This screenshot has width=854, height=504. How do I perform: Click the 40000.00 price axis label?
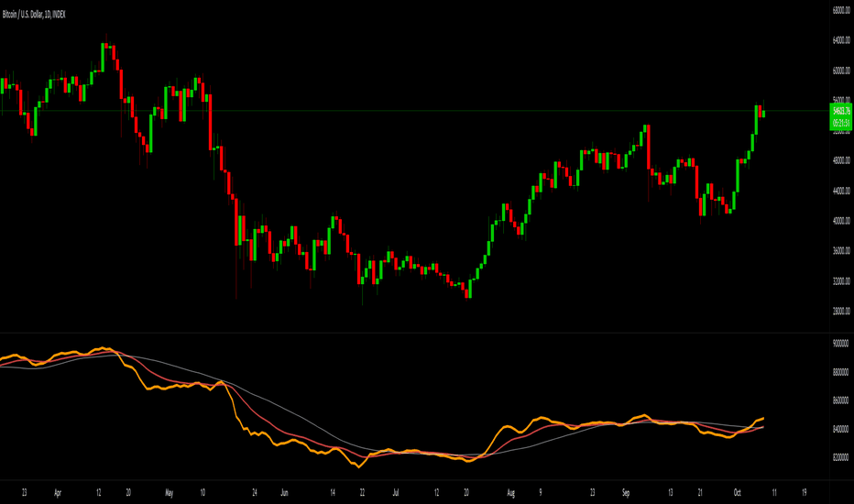coord(841,221)
